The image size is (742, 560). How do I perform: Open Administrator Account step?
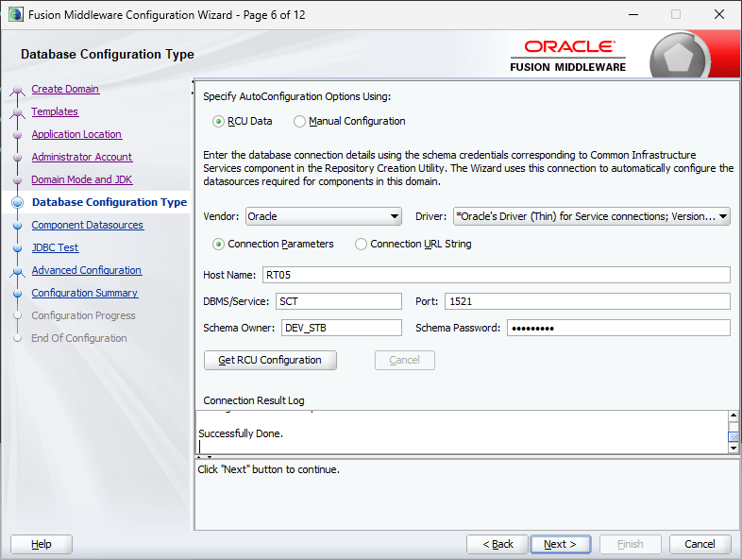tap(82, 157)
